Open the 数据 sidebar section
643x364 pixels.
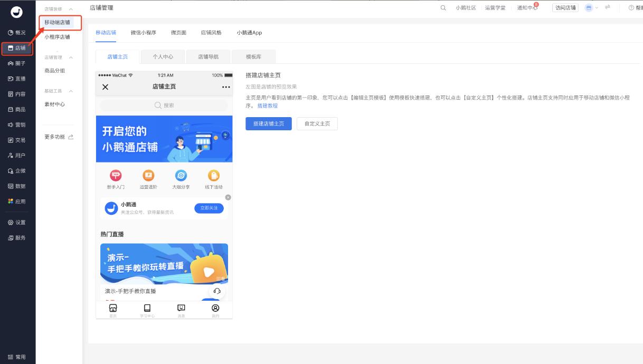click(x=17, y=186)
